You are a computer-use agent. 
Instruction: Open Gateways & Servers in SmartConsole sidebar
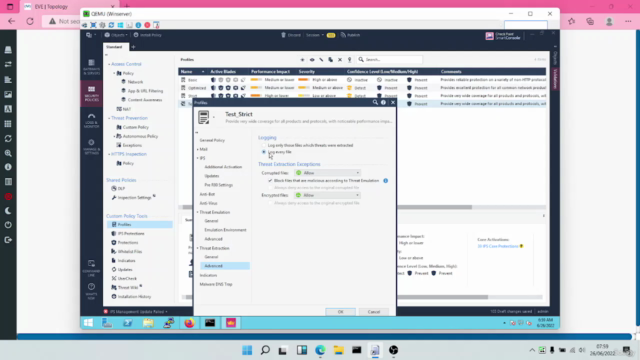tap(91, 67)
